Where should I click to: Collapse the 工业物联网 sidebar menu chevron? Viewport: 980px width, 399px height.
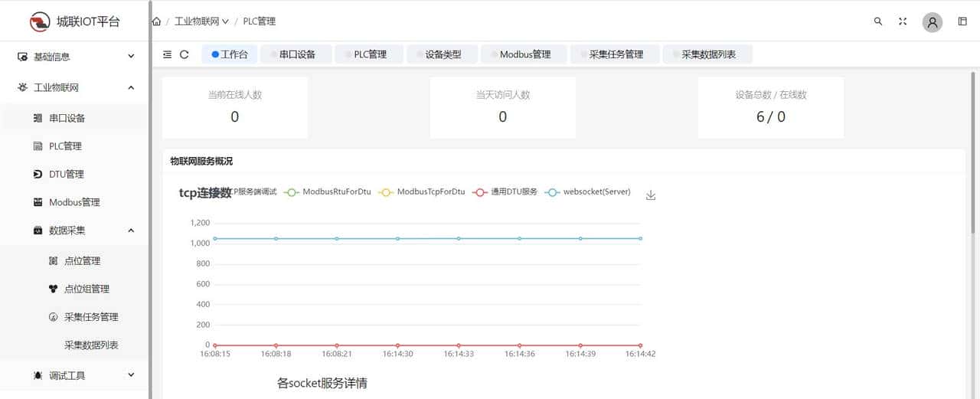[x=131, y=87]
